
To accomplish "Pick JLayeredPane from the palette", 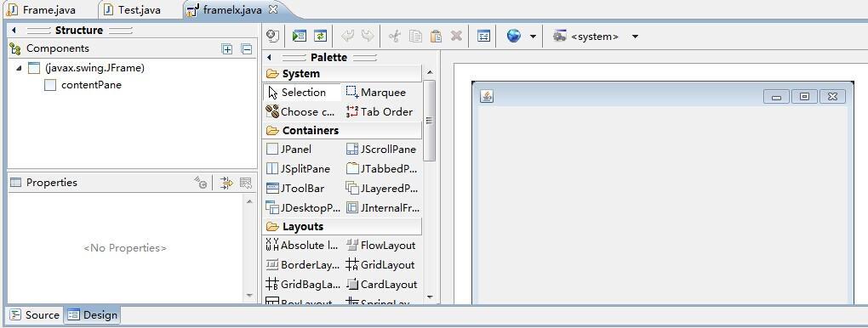I will pos(382,189).
